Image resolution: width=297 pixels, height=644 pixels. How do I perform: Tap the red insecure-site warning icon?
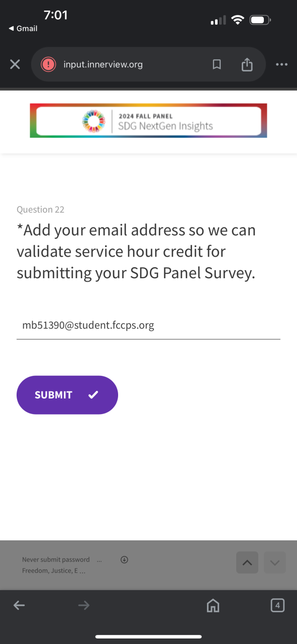(x=48, y=64)
